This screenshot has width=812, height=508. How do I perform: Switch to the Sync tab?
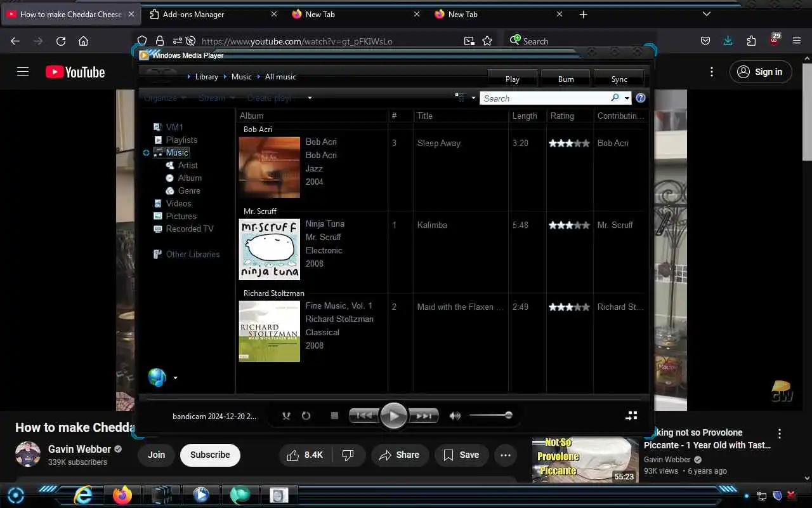point(619,79)
